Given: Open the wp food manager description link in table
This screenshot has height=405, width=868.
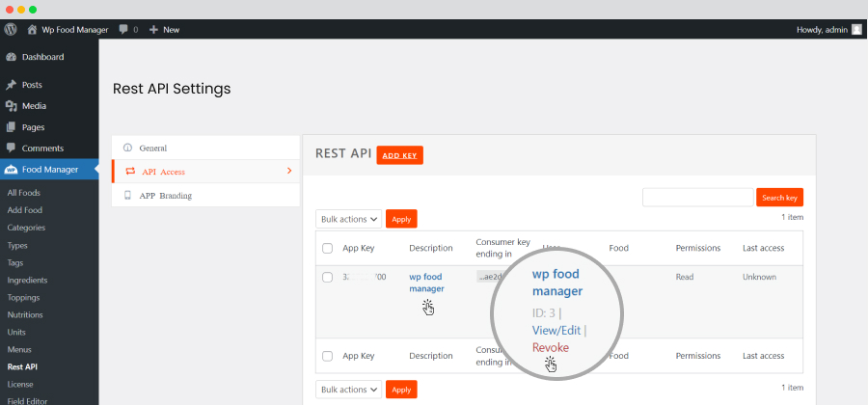Looking at the screenshot, I should [426, 283].
